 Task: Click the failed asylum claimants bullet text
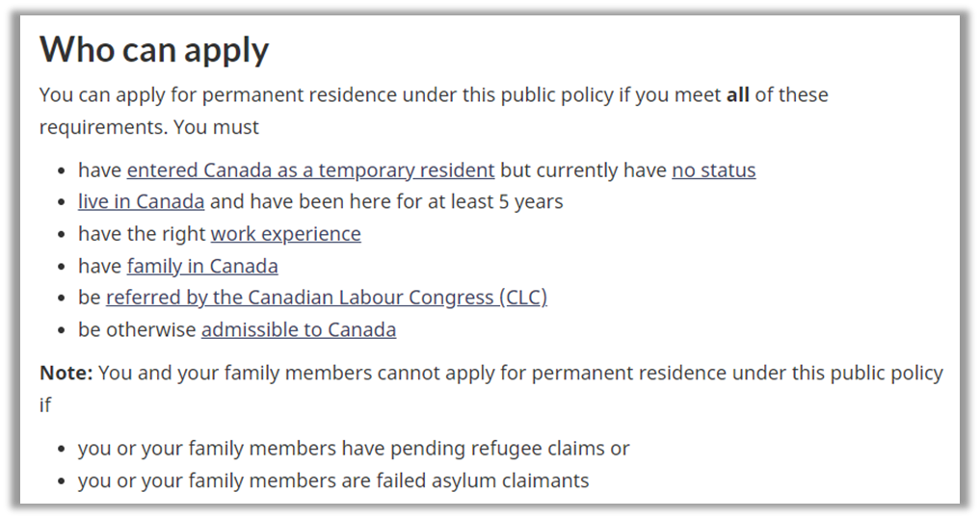(333, 480)
